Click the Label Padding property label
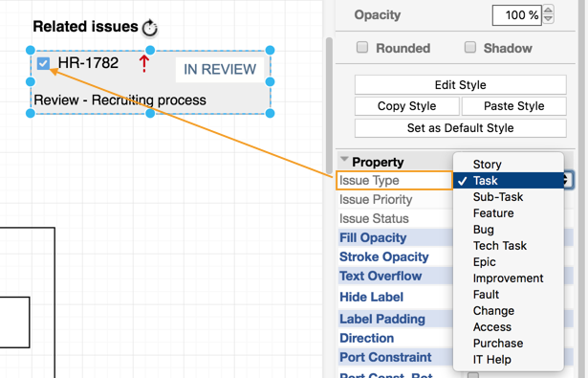The height and width of the screenshot is (378, 588). [382, 319]
